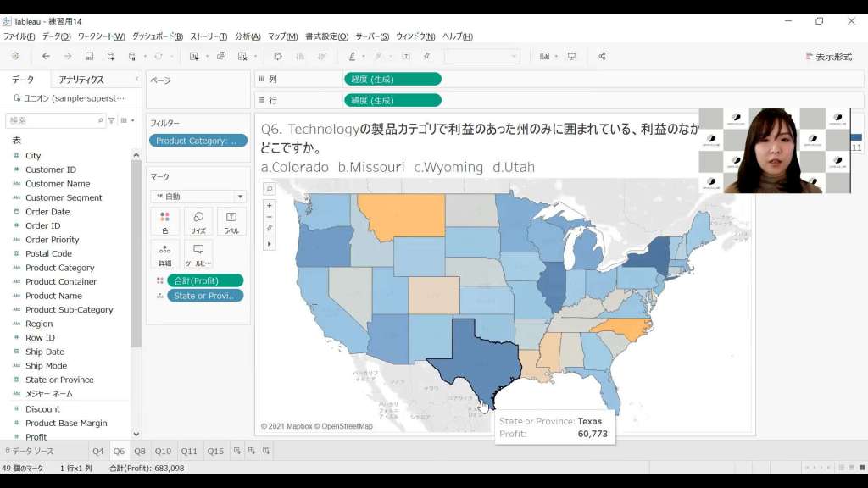Click the Tableau start page logo icon
868x488 pixels.
15,56
